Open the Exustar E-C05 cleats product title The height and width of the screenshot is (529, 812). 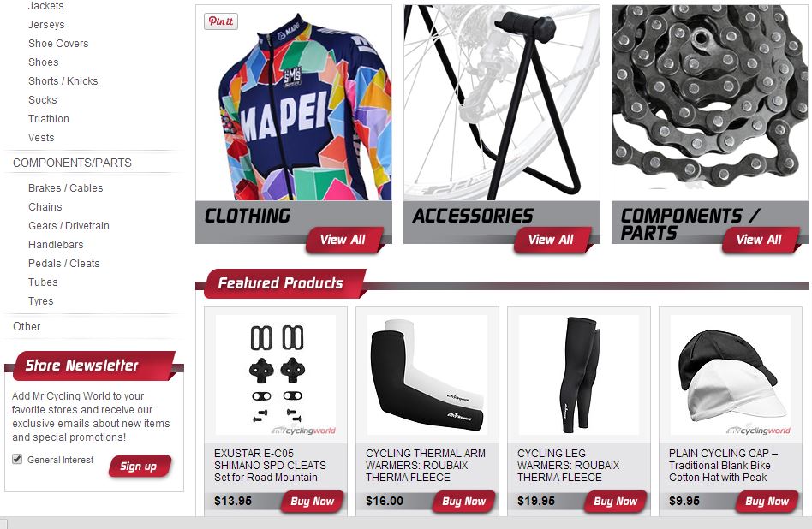[x=270, y=466]
